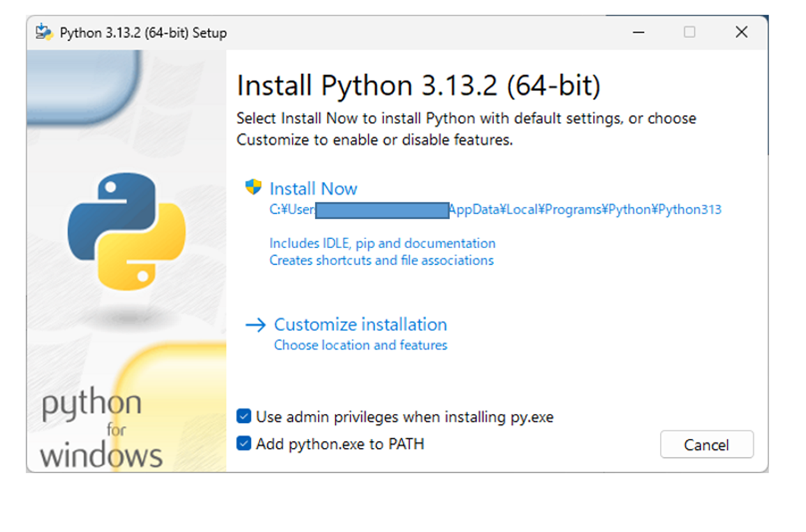
Task: Click the 'Python 3.13.2 (64-bit) Setup' title text
Action: point(144,33)
